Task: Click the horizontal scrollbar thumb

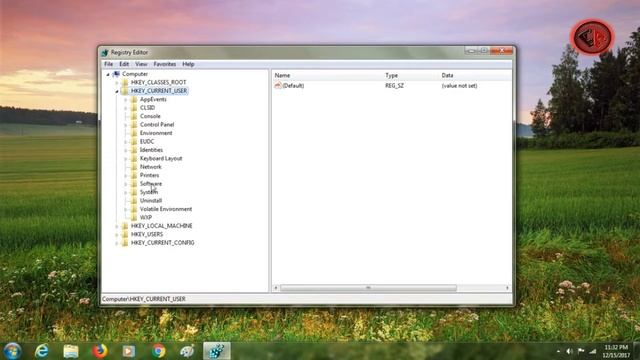Action: [368, 288]
